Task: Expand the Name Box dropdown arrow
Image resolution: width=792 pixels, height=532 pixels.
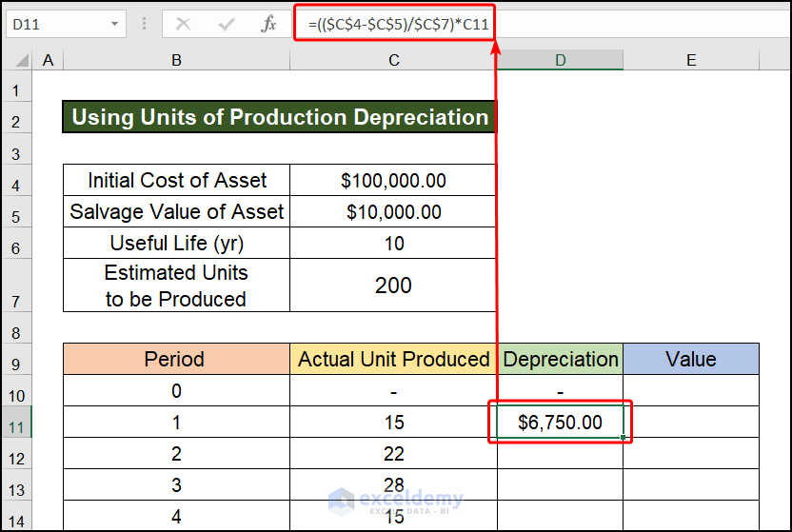Action: click(115, 24)
